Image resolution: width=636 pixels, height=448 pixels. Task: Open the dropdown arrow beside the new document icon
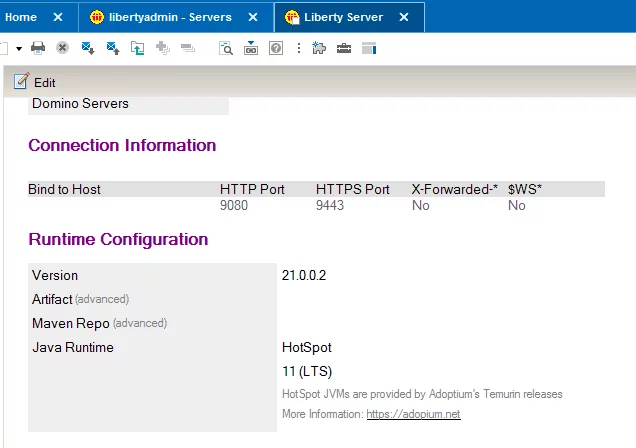[x=18, y=48]
